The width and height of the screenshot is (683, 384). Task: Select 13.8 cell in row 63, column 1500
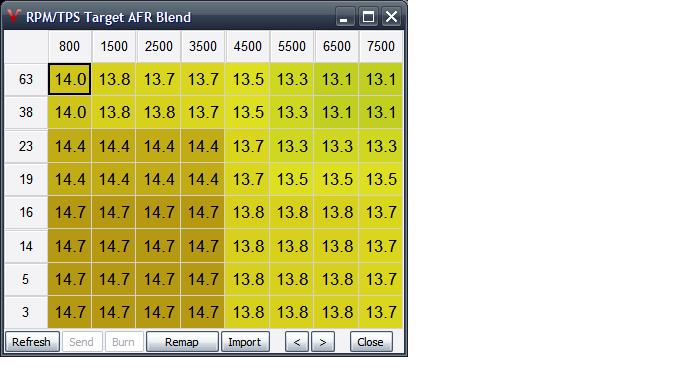pyautogui.click(x=114, y=79)
